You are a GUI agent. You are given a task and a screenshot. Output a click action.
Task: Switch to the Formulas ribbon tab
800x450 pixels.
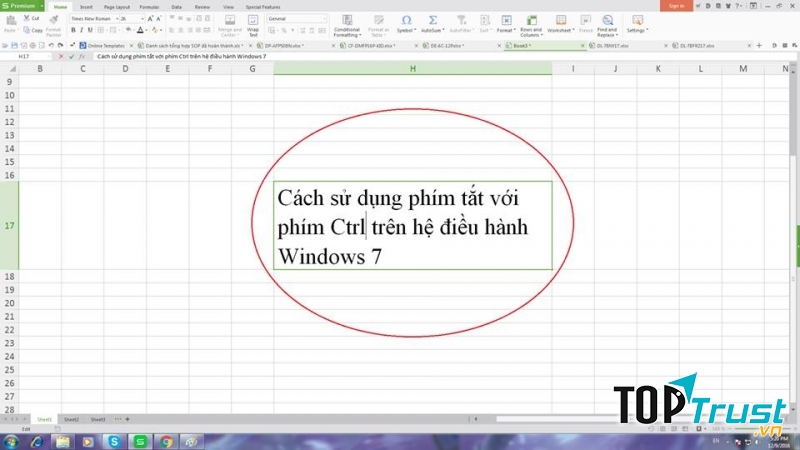[x=149, y=7]
